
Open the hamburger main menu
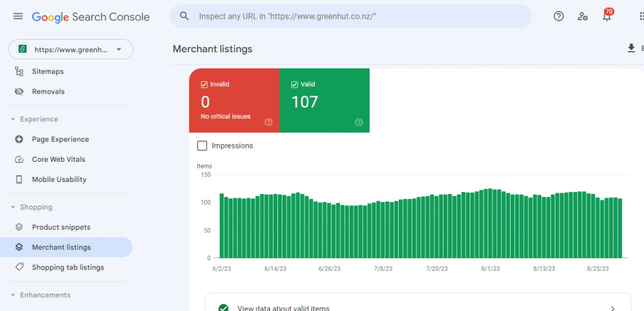click(x=18, y=16)
